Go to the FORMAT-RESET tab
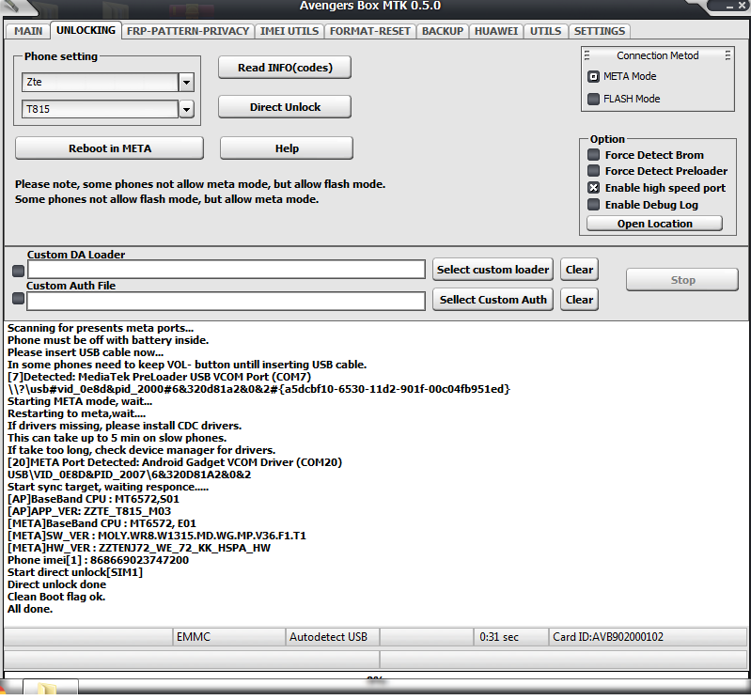This screenshot has width=751, height=700. click(369, 31)
